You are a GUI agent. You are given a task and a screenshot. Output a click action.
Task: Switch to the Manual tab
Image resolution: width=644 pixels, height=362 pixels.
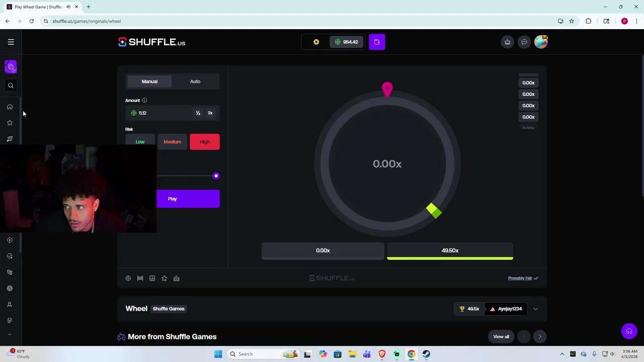[149, 81]
